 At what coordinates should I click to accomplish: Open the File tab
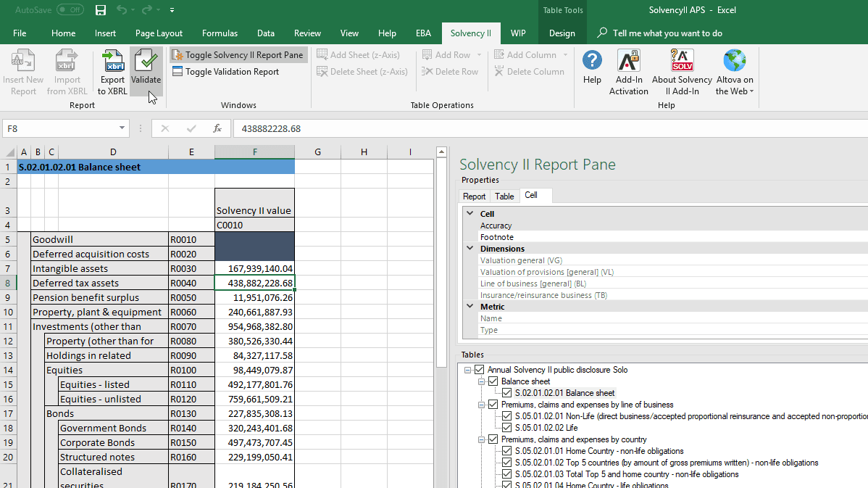click(20, 33)
